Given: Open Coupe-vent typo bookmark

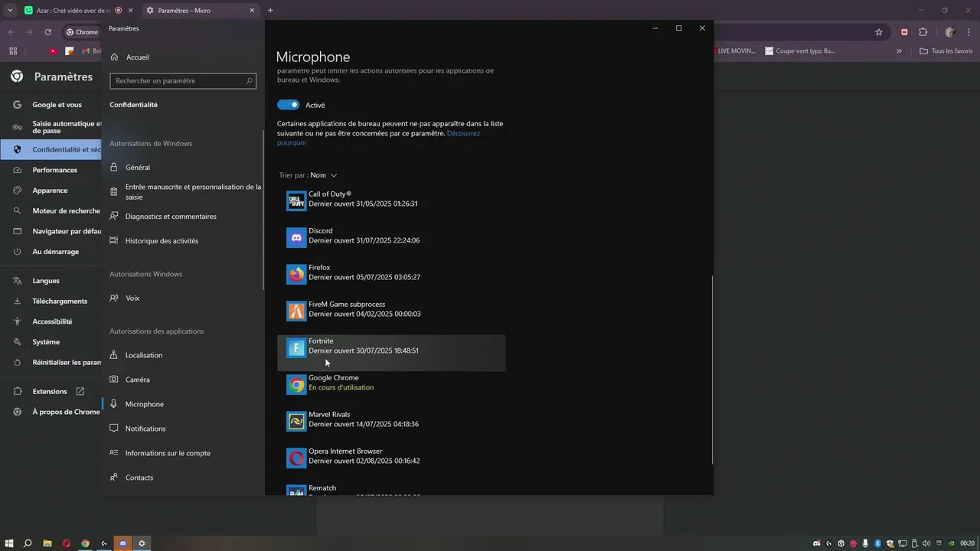Looking at the screenshot, I should point(800,51).
